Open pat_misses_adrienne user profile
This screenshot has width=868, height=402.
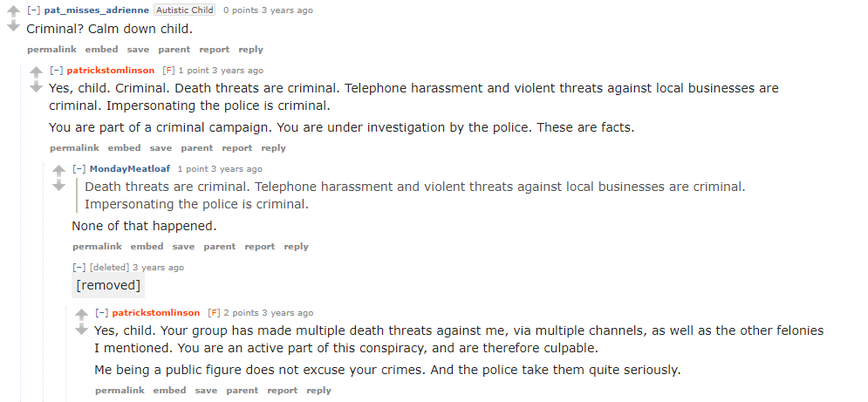click(96, 10)
